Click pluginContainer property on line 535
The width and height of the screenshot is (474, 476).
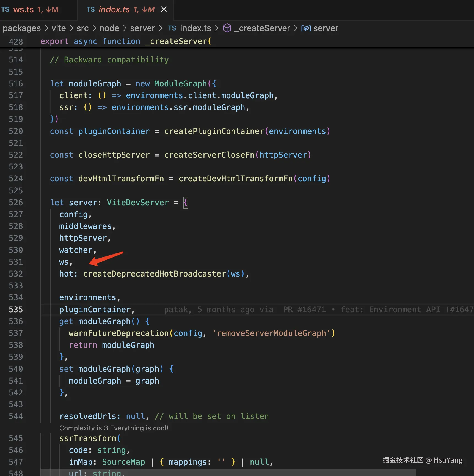(x=95, y=310)
